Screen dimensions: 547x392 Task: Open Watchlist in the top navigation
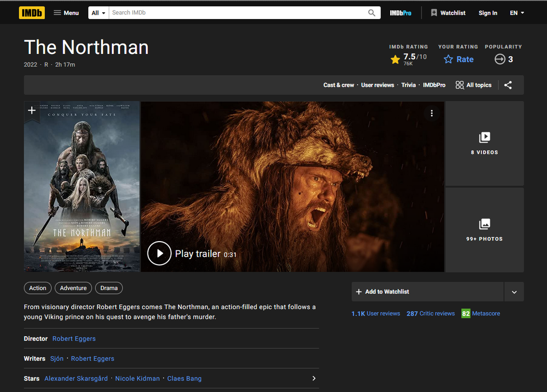pyautogui.click(x=448, y=13)
